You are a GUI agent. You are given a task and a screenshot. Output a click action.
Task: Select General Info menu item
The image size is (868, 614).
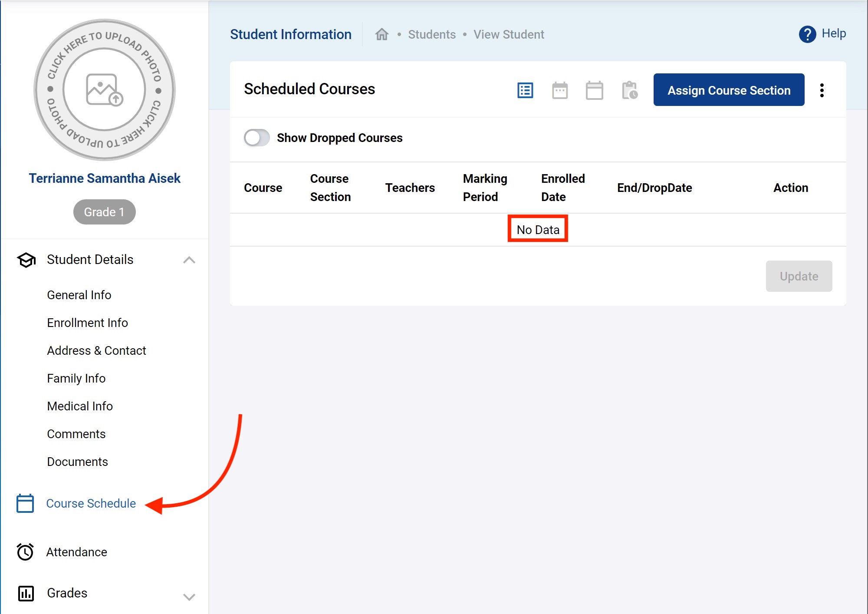tap(79, 295)
